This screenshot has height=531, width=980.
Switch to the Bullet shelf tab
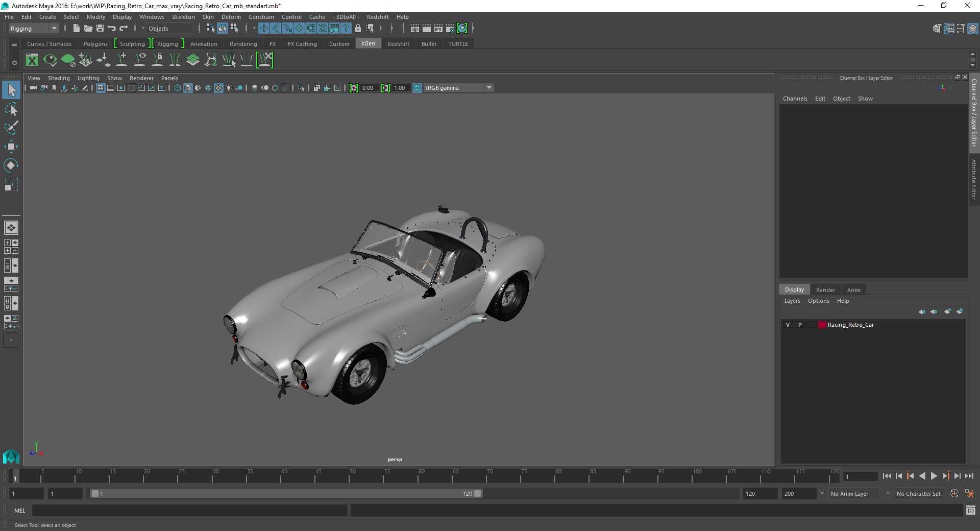click(429, 44)
